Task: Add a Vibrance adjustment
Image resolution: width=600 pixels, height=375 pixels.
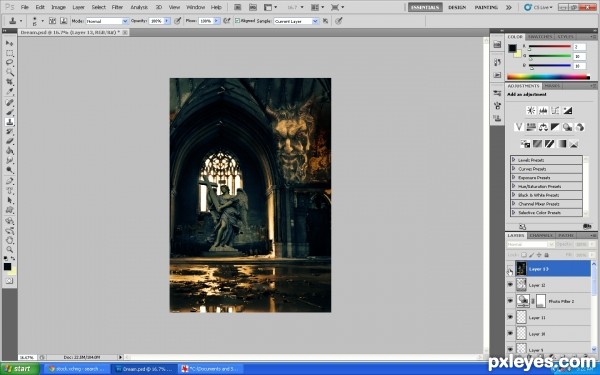Action: [x=519, y=127]
